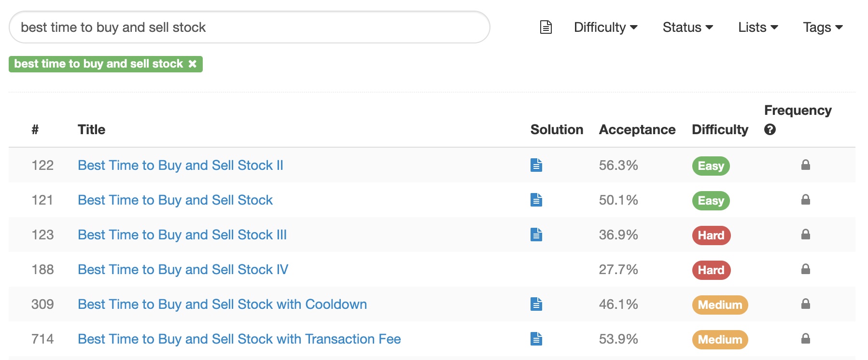Open solution for Stock with Cooldown problem
This screenshot has width=868, height=360.
click(x=536, y=304)
